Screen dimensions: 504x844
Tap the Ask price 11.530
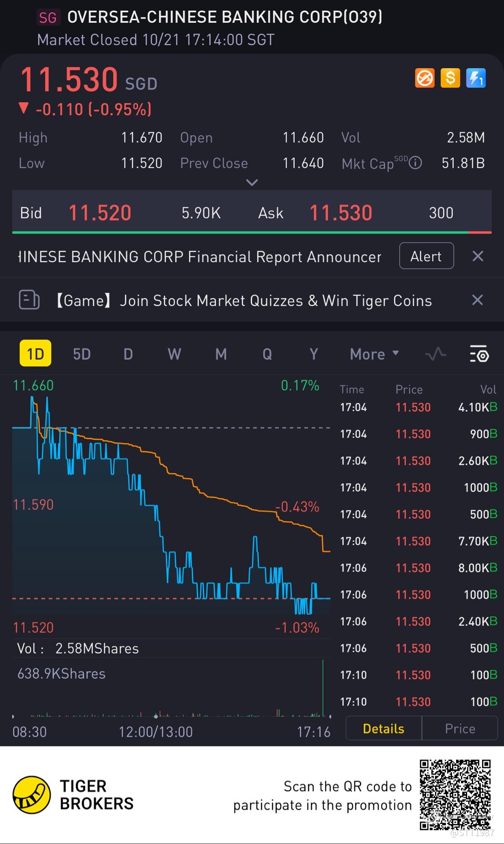[341, 213]
